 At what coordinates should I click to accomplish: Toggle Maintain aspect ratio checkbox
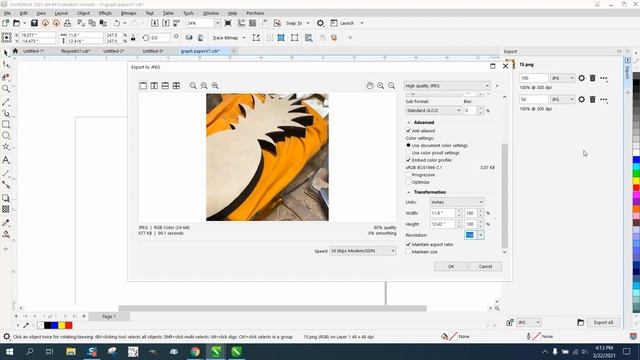click(x=408, y=244)
